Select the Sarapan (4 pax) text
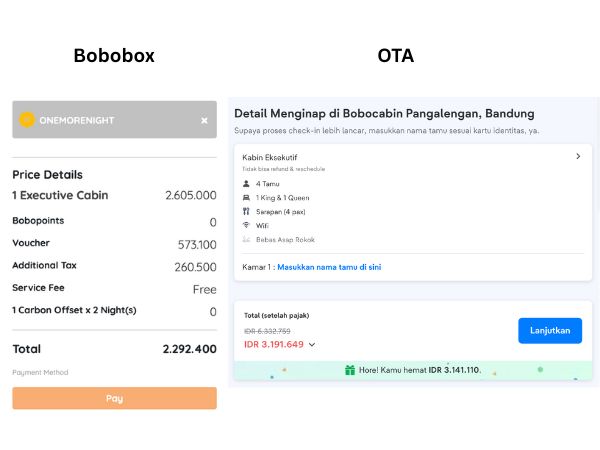Viewport: 600px width, 450px height. tap(280, 212)
